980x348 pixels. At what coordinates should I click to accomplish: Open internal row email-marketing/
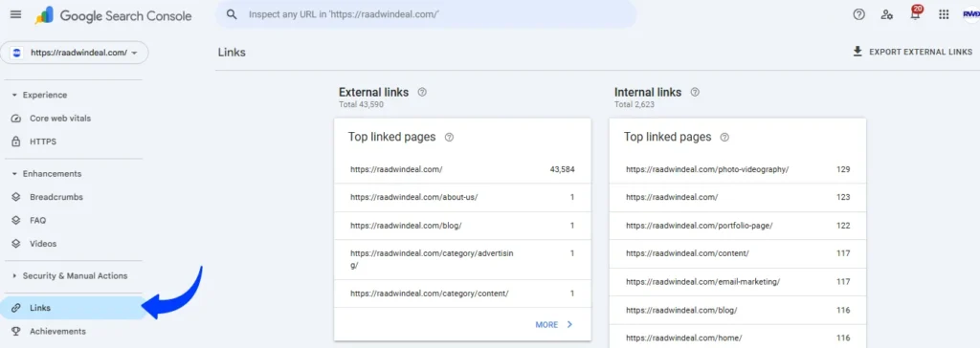tap(738, 282)
